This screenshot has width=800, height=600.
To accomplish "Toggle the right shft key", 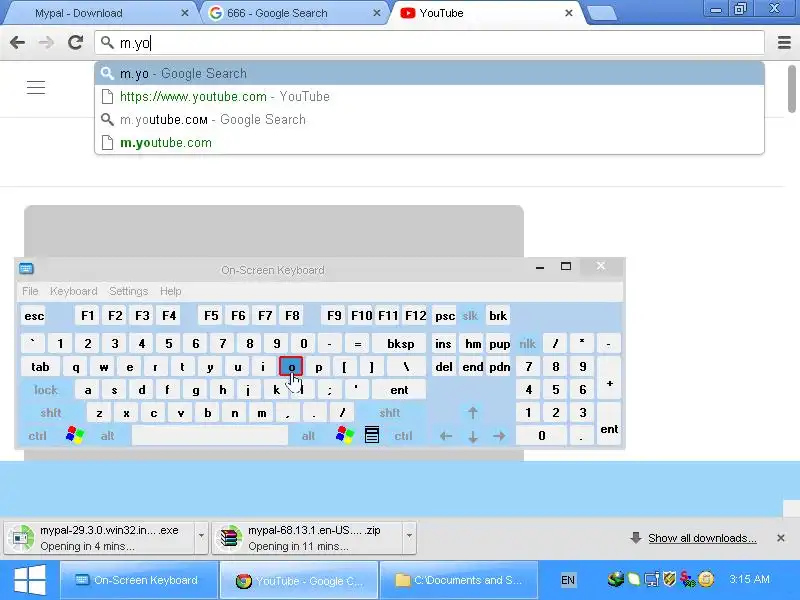I will (390, 413).
